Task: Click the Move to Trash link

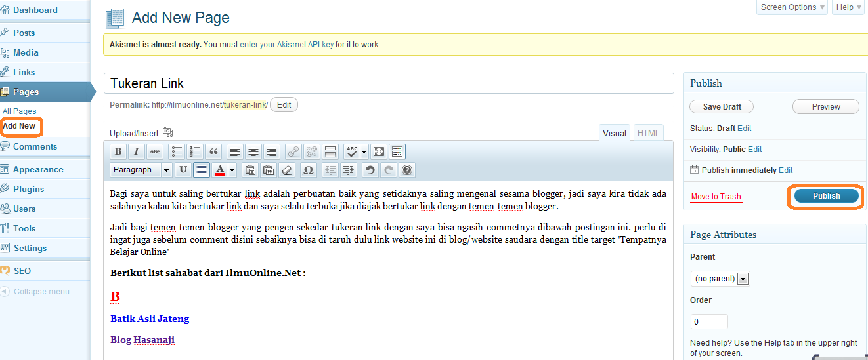Action: tap(716, 197)
